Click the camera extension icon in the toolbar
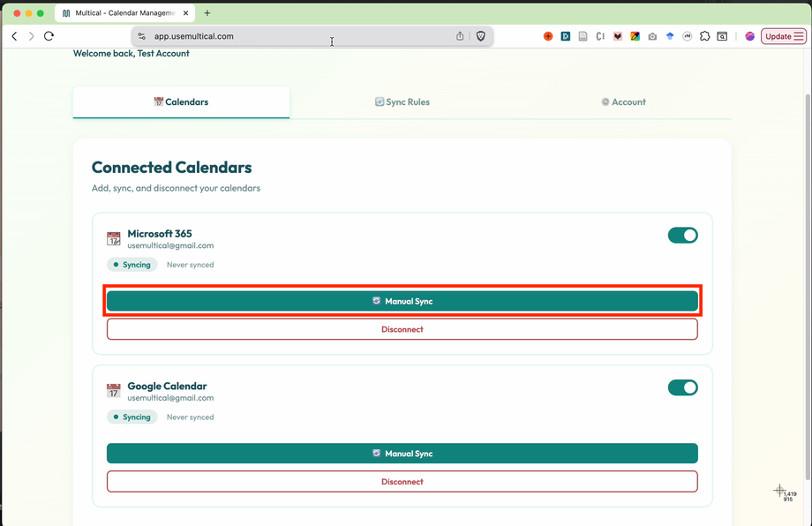This screenshot has height=526, width=812. pyautogui.click(x=652, y=36)
